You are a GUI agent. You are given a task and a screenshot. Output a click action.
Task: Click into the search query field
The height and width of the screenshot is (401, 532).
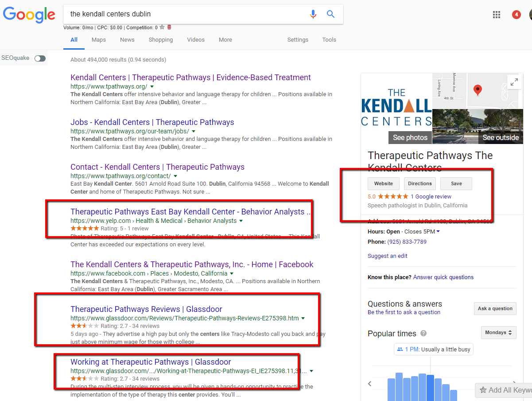pos(186,14)
